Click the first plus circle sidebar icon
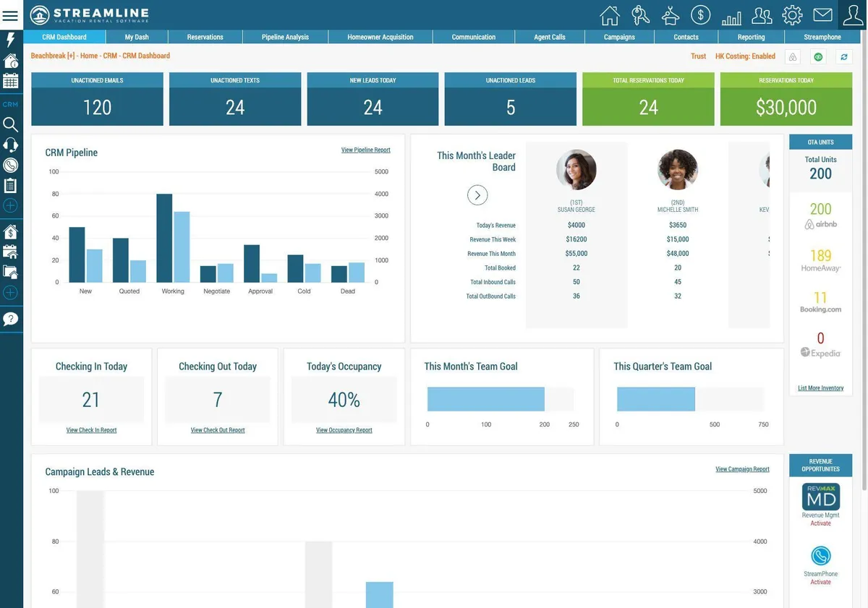The image size is (868, 608). 11,205
